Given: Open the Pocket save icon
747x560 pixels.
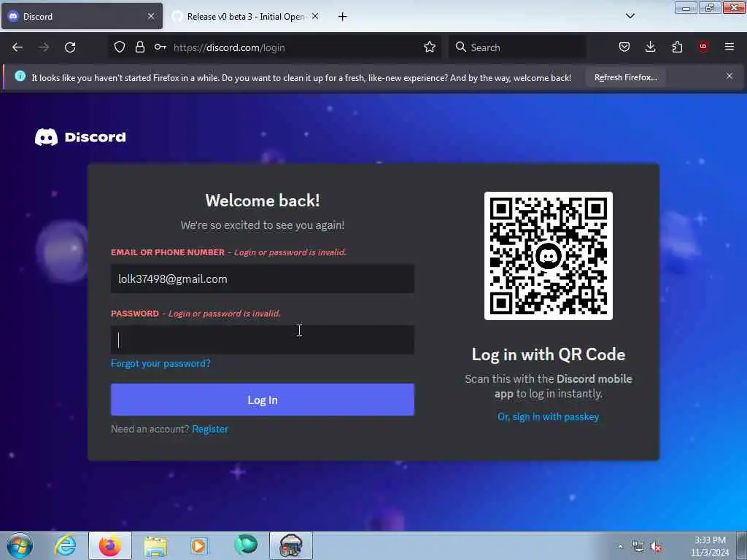Looking at the screenshot, I should pyautogui.click(x=624, y=47).
